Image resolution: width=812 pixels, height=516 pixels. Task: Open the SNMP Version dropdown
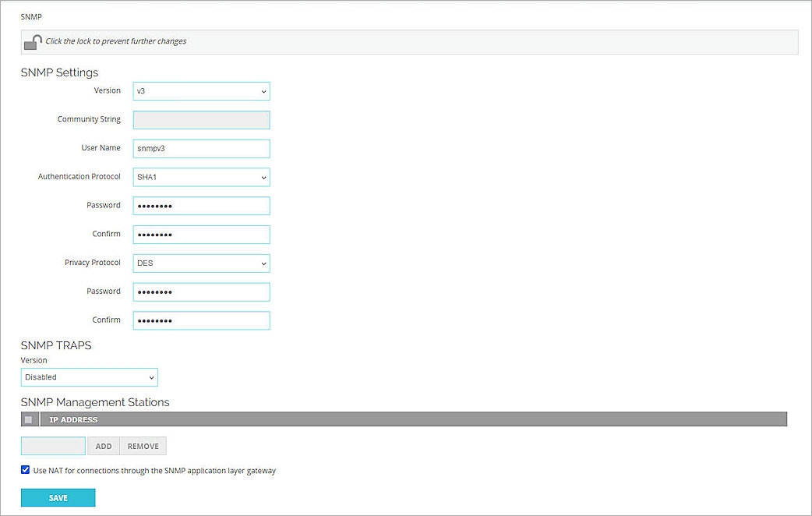tap(201, 90)
